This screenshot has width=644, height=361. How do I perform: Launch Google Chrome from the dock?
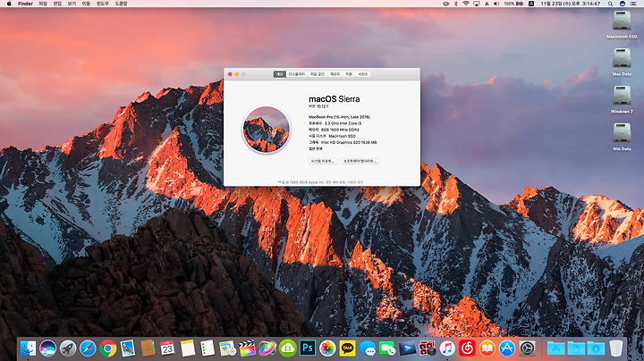point(107,348)
